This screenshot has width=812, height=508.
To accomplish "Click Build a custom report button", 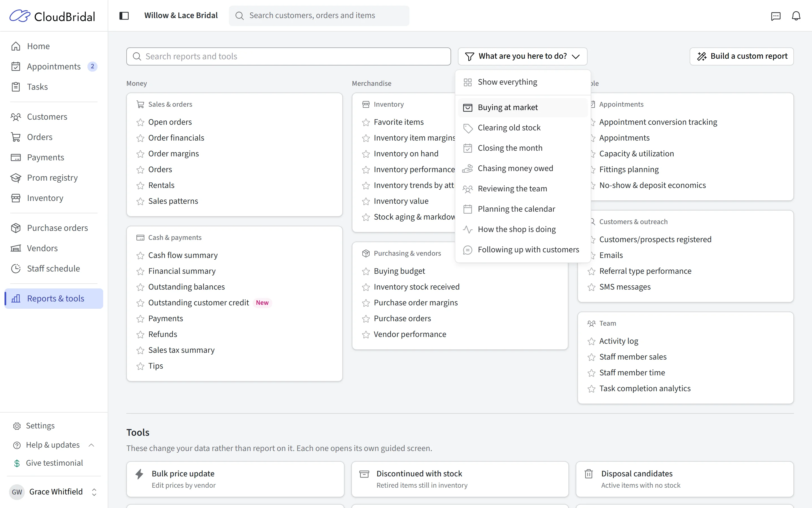I will point(742,56).
